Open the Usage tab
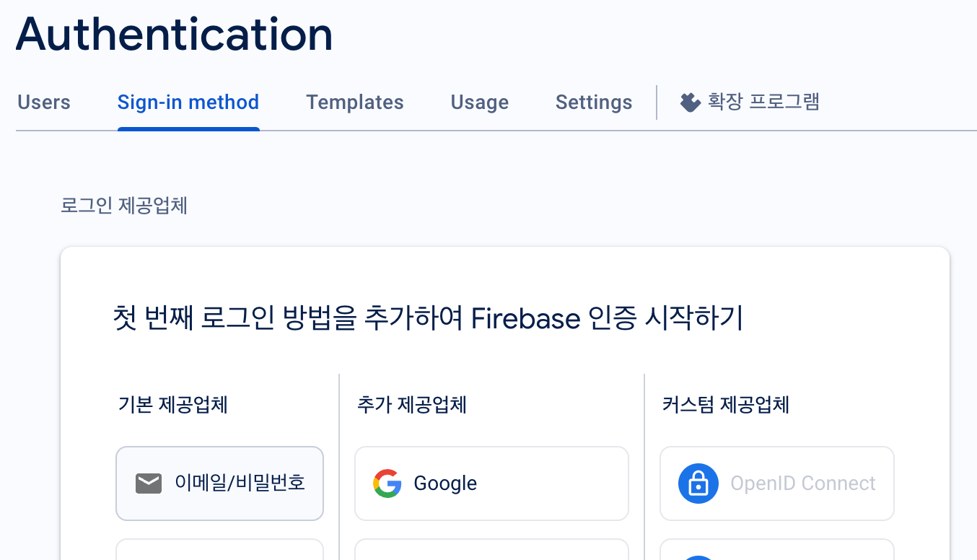Image resolution: width=977 pixels, height=560 pixels. (480, 102)
